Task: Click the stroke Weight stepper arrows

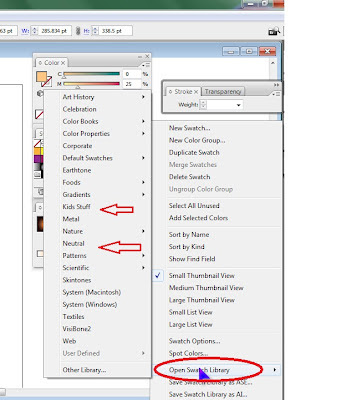Action: pos(203,105)
